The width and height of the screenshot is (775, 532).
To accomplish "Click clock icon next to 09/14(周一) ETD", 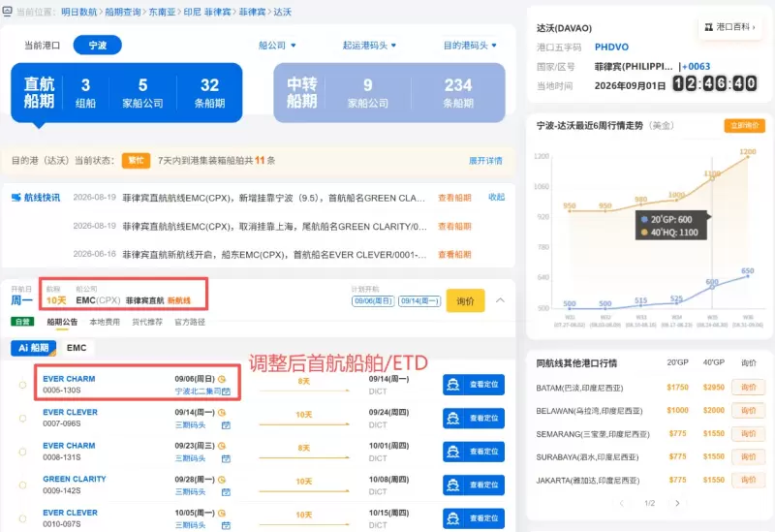I will click(222, 413).
